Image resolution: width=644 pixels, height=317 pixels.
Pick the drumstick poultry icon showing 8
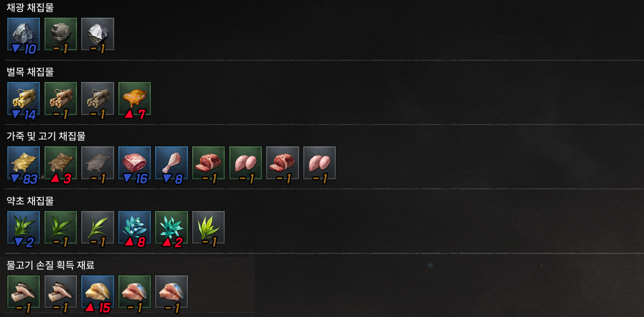pos(172,163)
